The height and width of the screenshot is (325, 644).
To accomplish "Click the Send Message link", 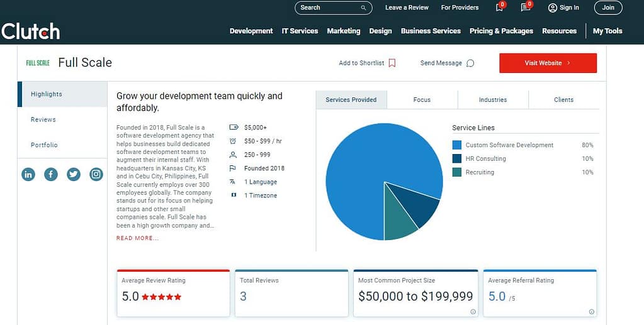I will 447,63.
